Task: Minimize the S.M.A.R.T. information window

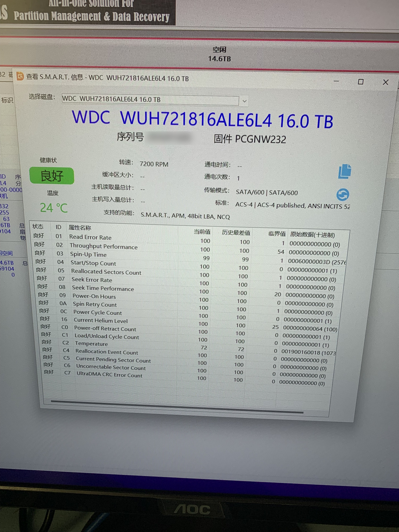Action: 336,81
